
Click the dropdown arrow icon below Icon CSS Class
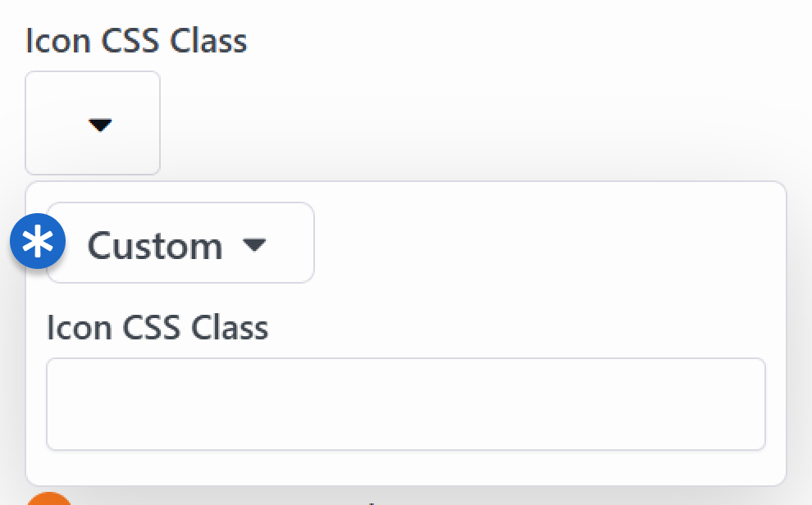click(x=100, y=125)
